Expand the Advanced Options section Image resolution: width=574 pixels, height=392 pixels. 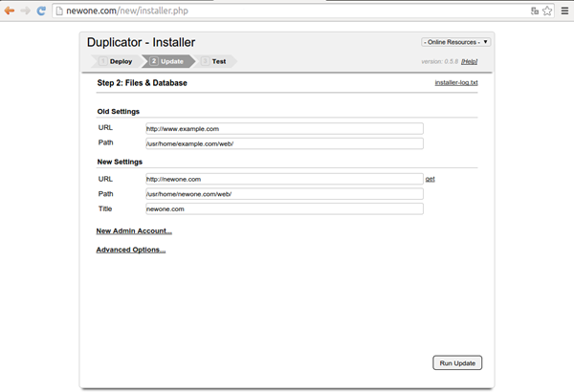(x=130, y=250)
